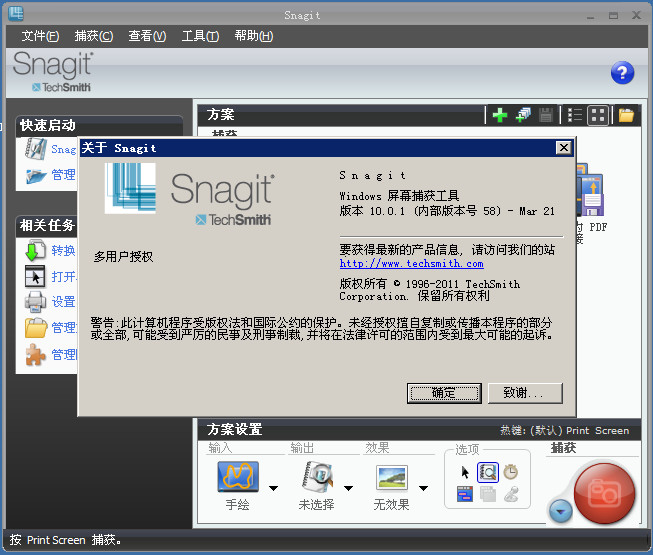The width and height of the screenshot is (653, 555).
Task: Click the 无效果 effects icon
Action: coord(391,478)
